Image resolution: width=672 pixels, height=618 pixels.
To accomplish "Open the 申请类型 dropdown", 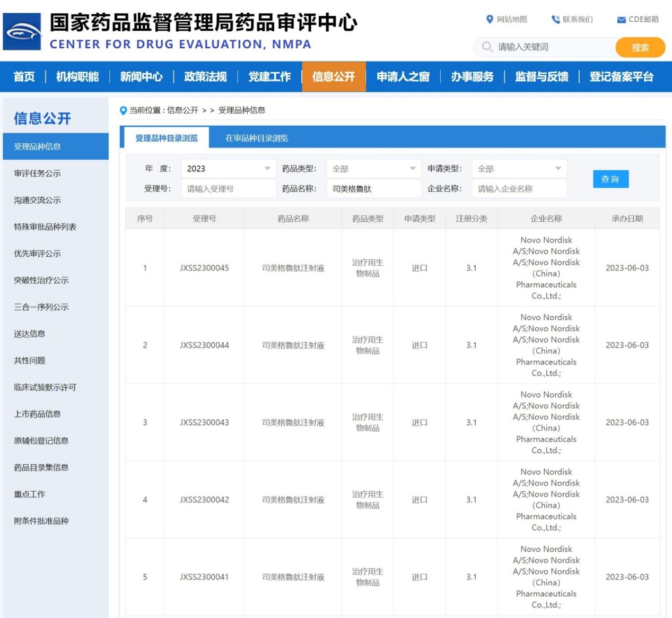I will [519, 168].
